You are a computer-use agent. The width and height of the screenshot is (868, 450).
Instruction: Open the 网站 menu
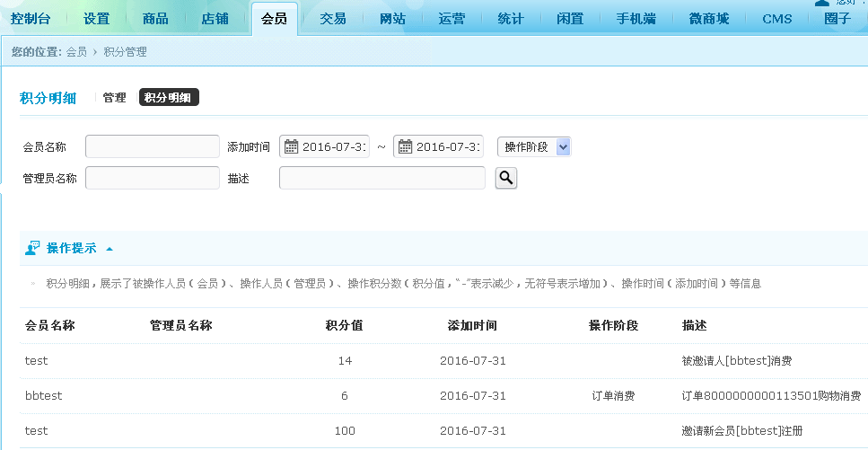coord(392,19)
